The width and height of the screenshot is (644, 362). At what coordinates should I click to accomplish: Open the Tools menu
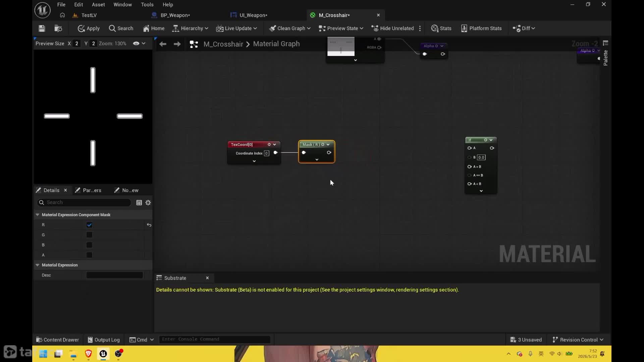pos(147,5)
